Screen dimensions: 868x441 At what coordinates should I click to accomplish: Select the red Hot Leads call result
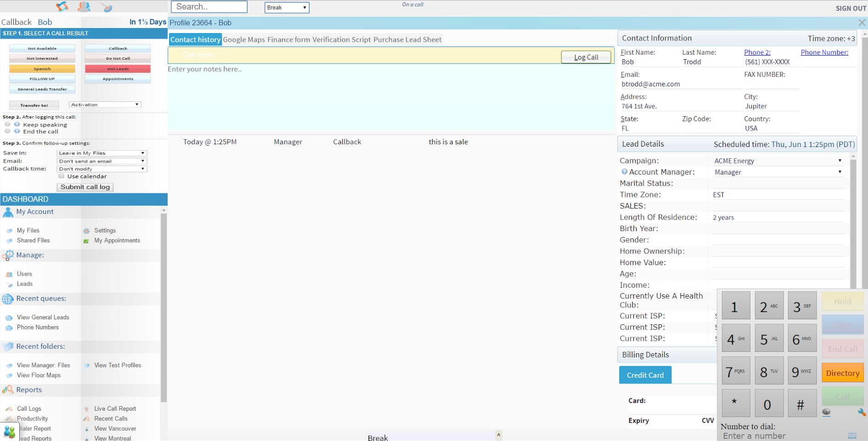click(x=118, y=69)
